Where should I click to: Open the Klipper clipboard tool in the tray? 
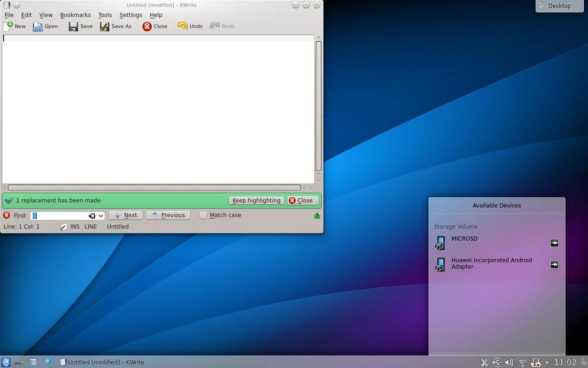[x=484, y=362]
